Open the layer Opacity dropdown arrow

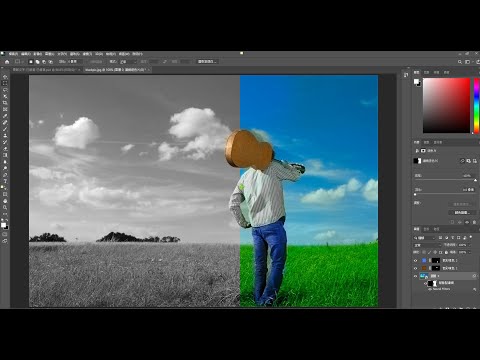point(469,245)
